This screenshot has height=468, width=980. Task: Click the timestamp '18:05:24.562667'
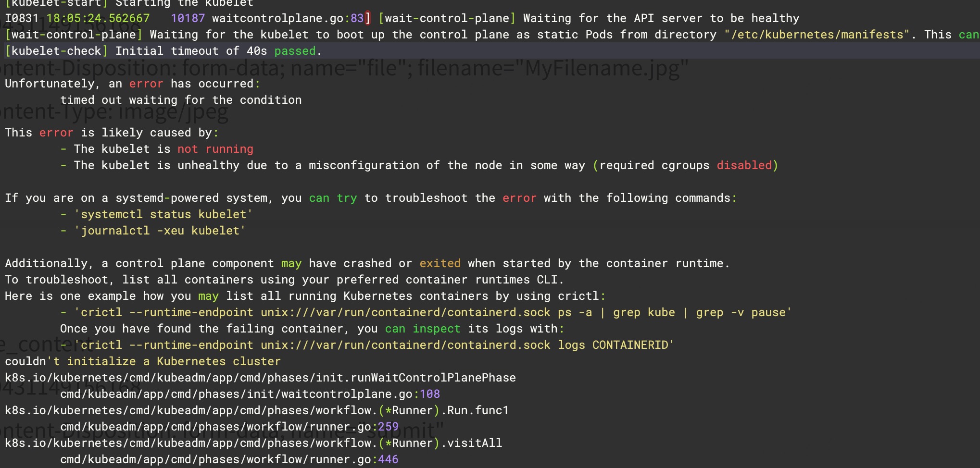tap(98, 18)
